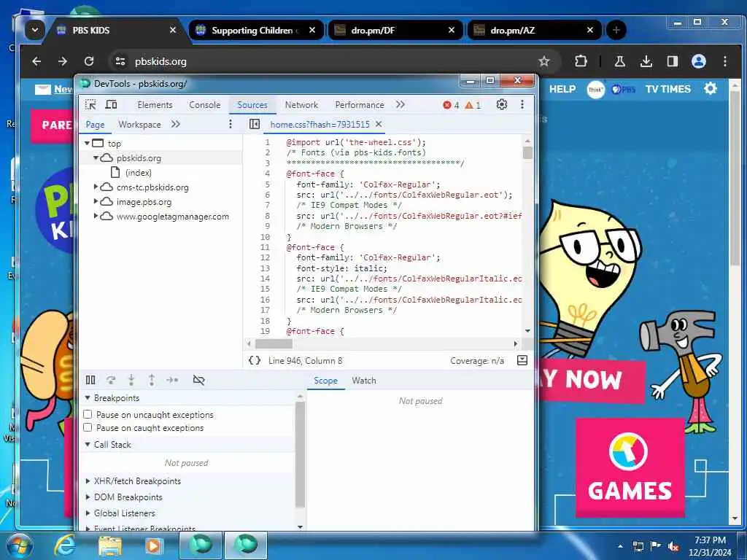Select the Scope pane tab
Screen dimensions: 747x560
pos(325,381)
